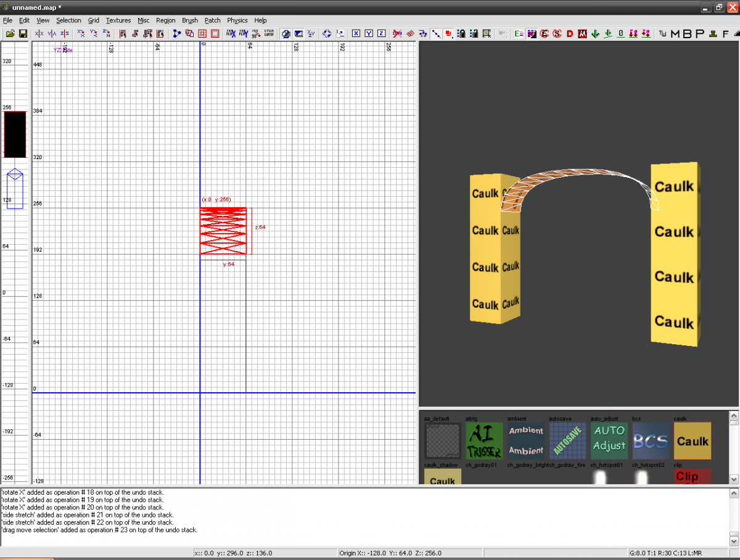
Task: Pick the AI Trigger texture thumbnail
Action: click(484, 441)
